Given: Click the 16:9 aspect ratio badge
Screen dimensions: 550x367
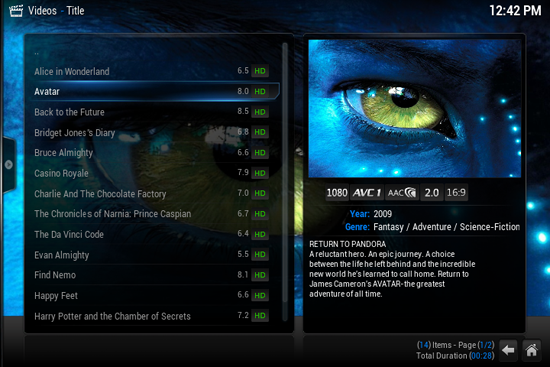Looking at the screenshot, I should (456, 193).
